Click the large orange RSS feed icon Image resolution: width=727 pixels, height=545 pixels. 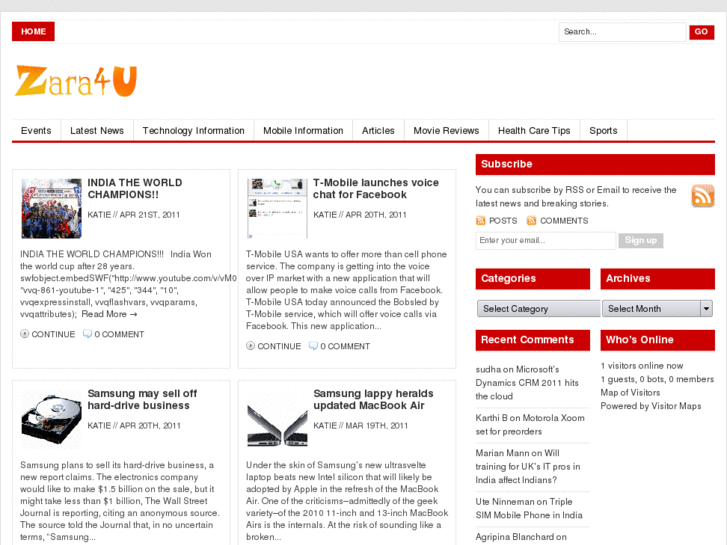point(703,196)
